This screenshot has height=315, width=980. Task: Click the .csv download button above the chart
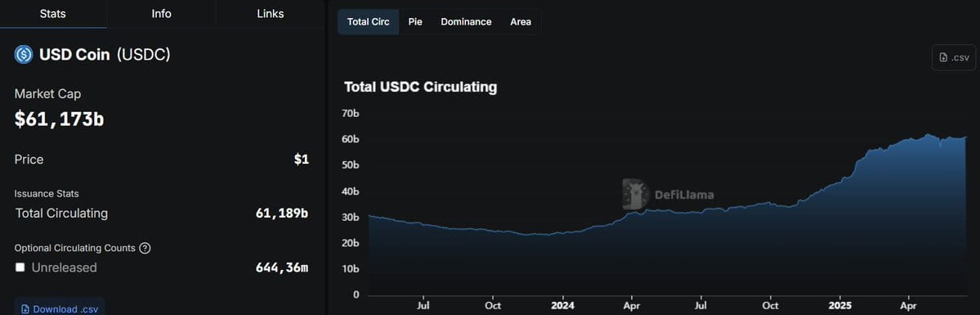tap(954, 57)
